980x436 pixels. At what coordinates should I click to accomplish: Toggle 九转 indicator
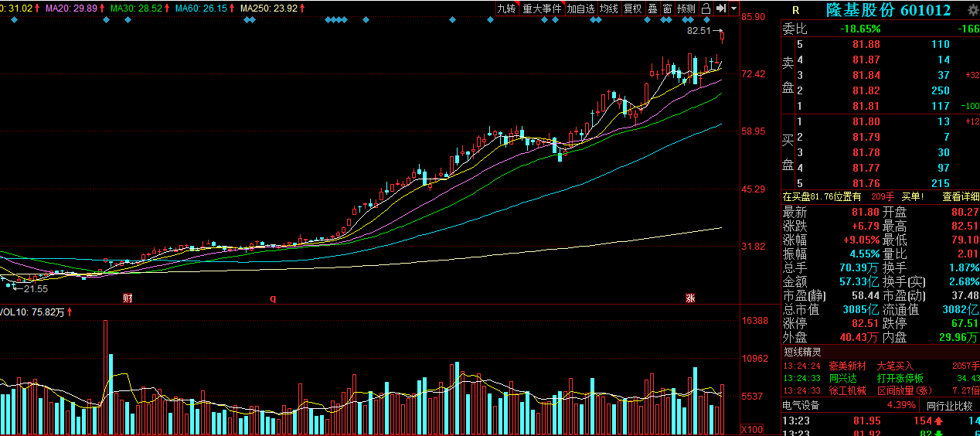506,9
